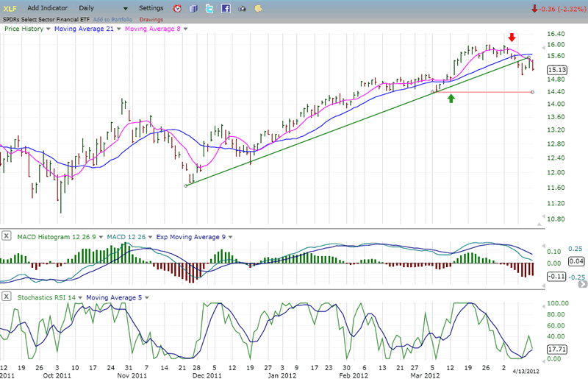The width and height of the screenshot is (588, 379).
Task: Select the 15.13 current price label
Action: (557, 69)
